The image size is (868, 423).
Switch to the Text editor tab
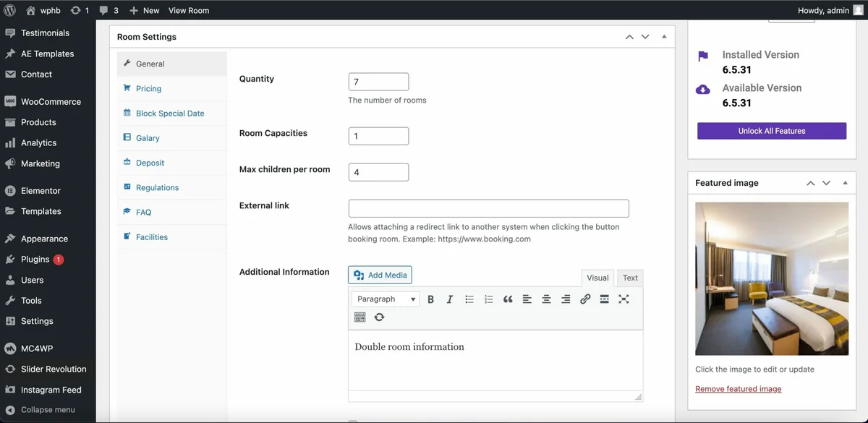(630, 278)
